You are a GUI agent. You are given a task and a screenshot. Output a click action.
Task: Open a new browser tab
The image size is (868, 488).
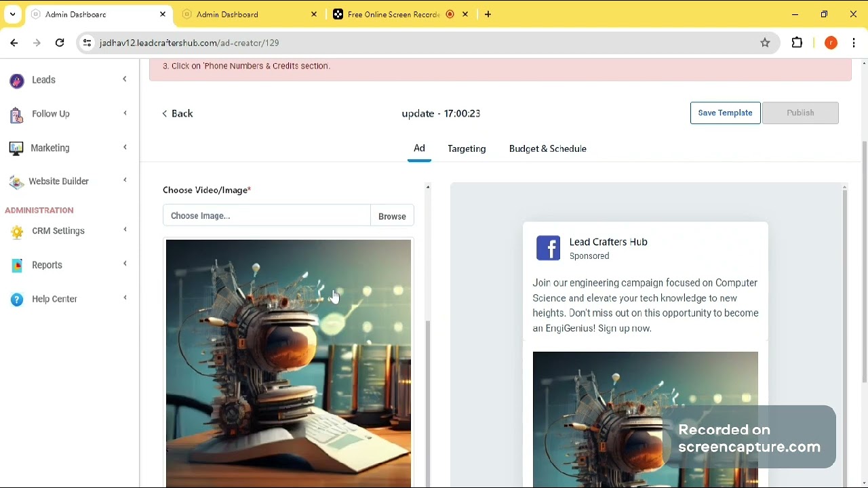click(x=488, y=14)
